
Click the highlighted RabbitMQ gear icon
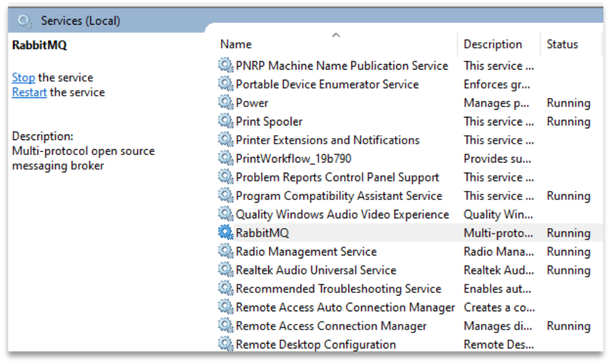coord(225,232)
